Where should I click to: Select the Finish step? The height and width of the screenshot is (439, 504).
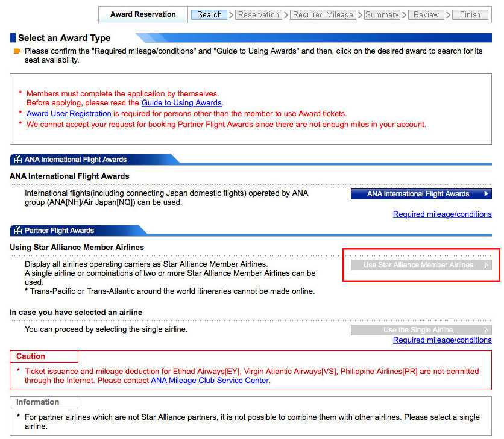pos(470,14)
